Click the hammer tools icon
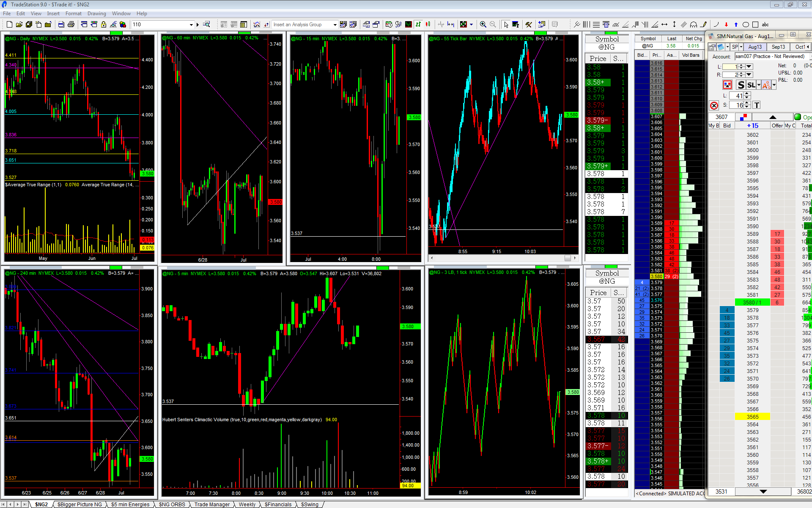 click(529, 25)
